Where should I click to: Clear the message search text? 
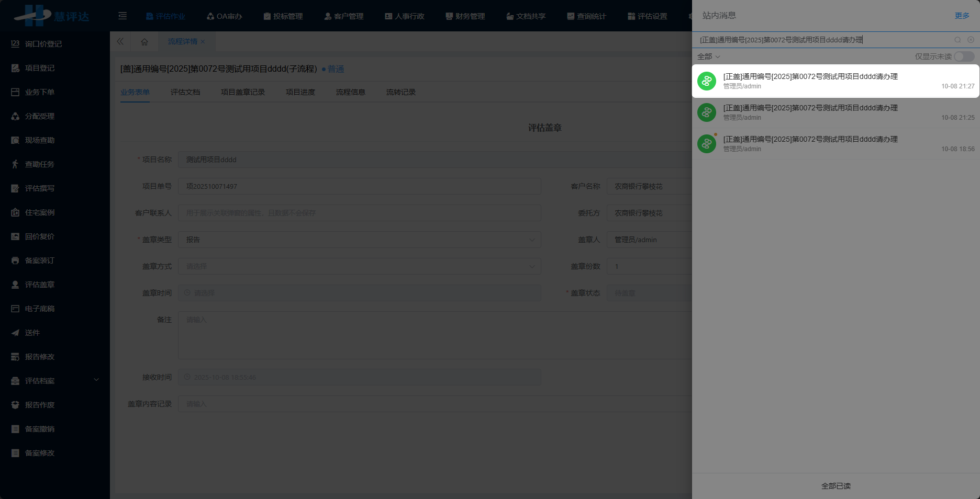[x=971, y=40]
